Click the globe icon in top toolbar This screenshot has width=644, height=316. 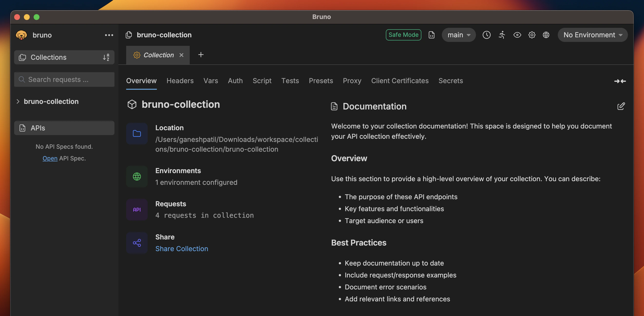546,35
